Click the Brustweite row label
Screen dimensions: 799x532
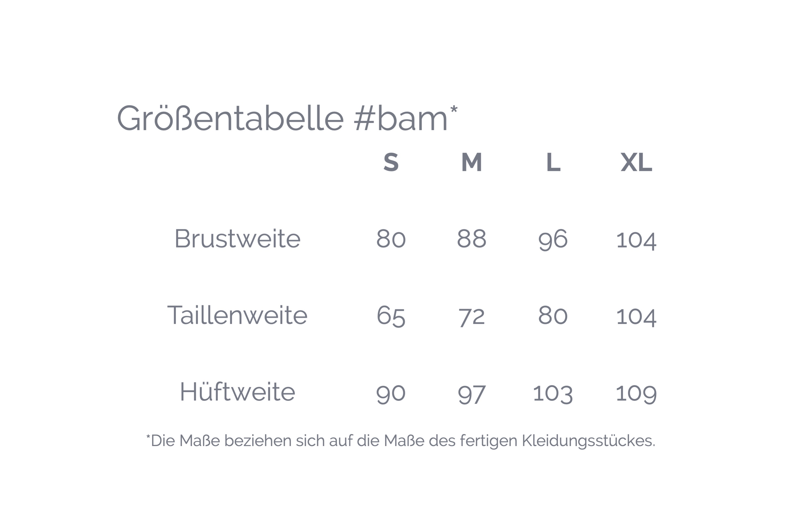coord(237,238)
